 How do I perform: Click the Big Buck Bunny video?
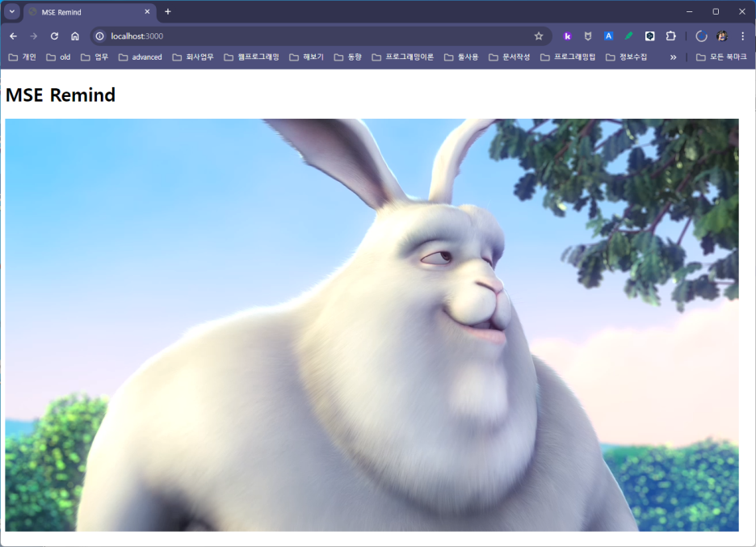point(372,325)
